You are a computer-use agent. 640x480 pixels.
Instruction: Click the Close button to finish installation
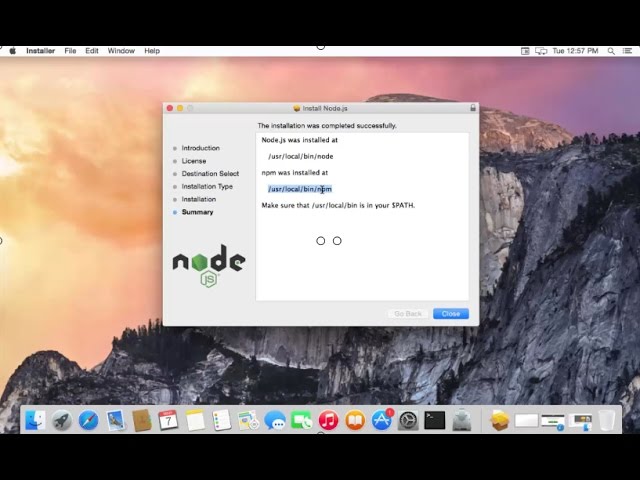tap(451, 313)
